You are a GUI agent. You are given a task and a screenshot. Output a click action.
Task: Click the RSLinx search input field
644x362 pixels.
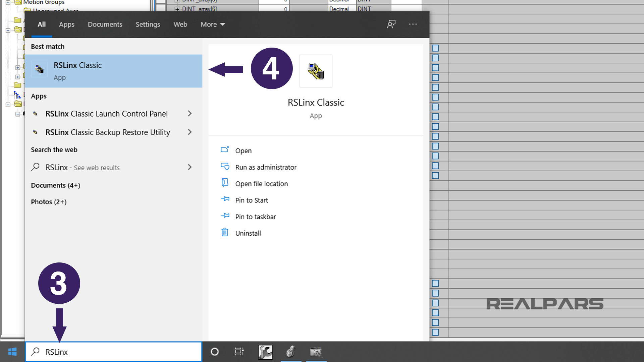pos(113,352)
